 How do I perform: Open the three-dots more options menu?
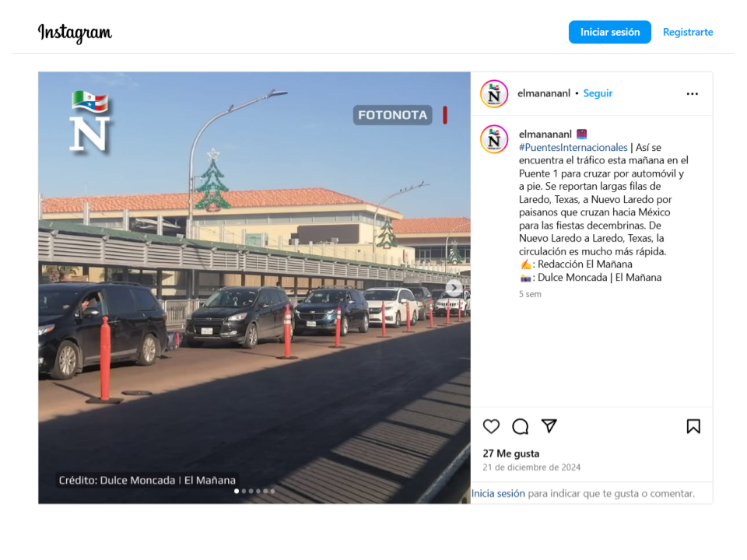click(693, 94)
